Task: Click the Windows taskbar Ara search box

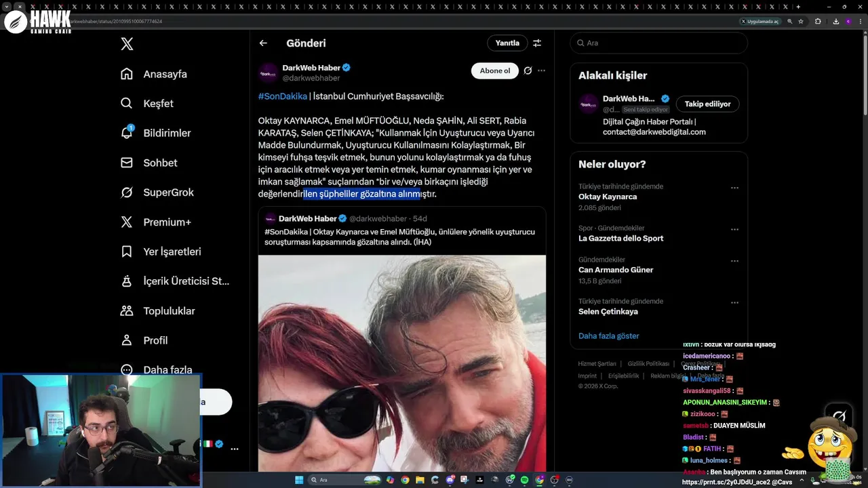Action: coord(344,480)
